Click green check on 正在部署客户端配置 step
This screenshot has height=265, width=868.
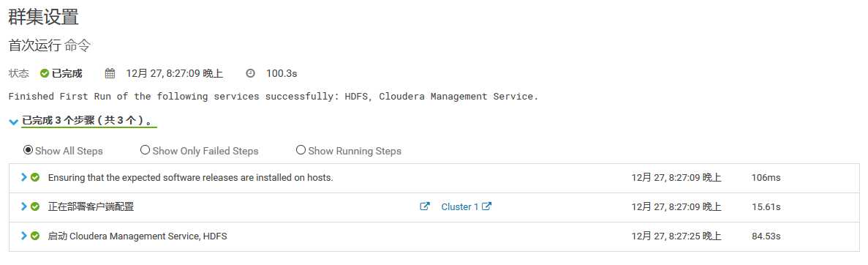(35, 206)
